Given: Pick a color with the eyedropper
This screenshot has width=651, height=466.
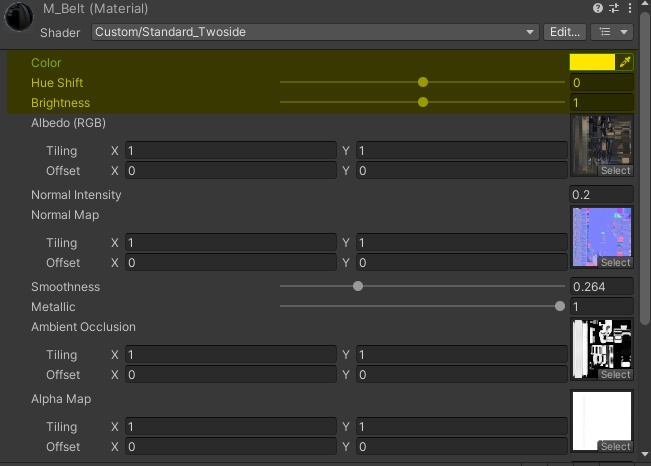Looking at the screenshot, I should coord(626,62).
